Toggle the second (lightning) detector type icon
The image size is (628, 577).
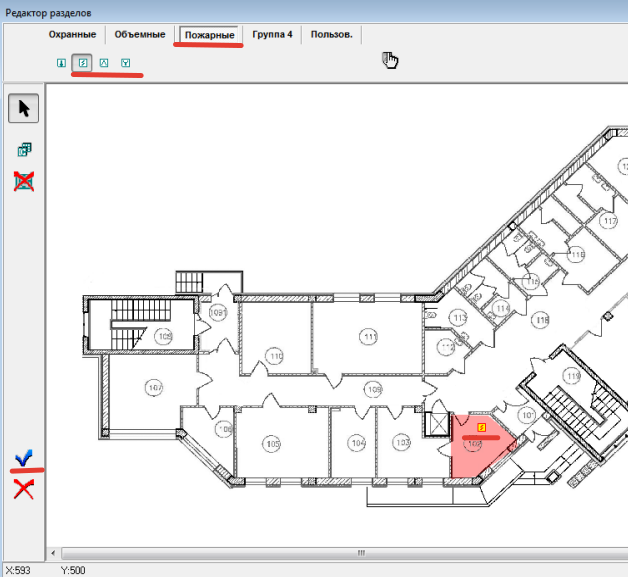point(83,63)
